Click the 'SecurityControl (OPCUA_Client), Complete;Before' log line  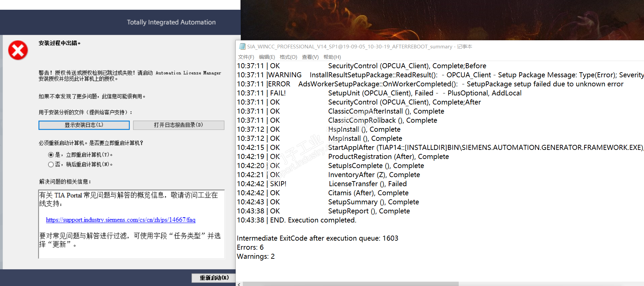(362, 66)
